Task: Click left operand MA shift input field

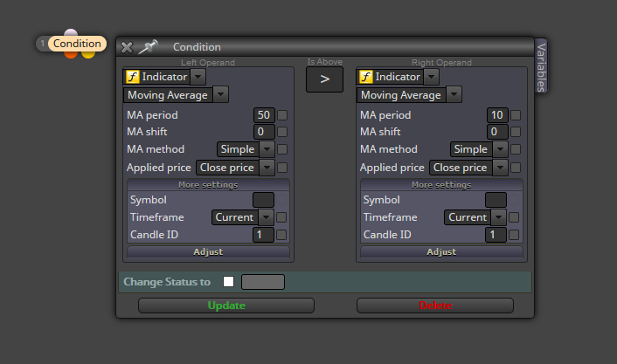Action: pyautogui.click(x=264, y=131)
